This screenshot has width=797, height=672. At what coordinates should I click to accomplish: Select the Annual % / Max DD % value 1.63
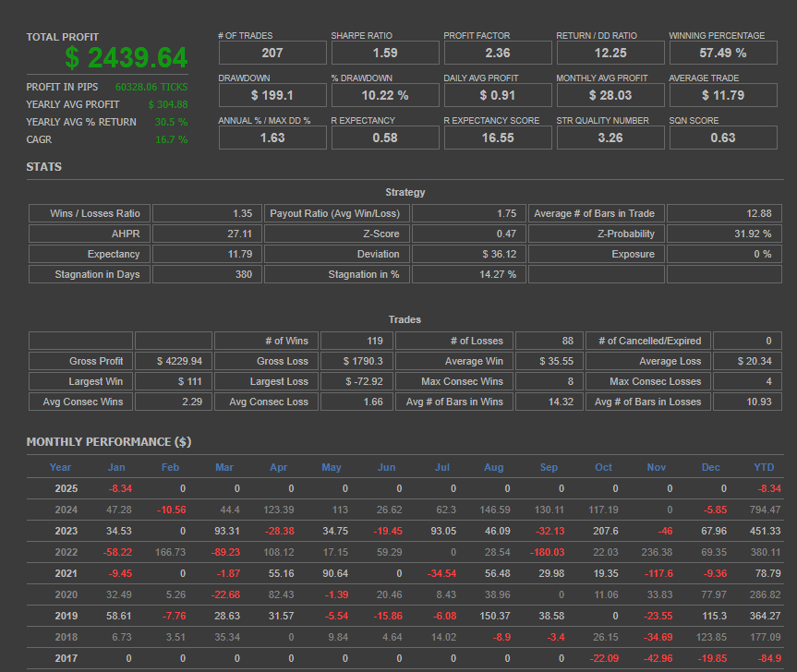coord(272,138)
